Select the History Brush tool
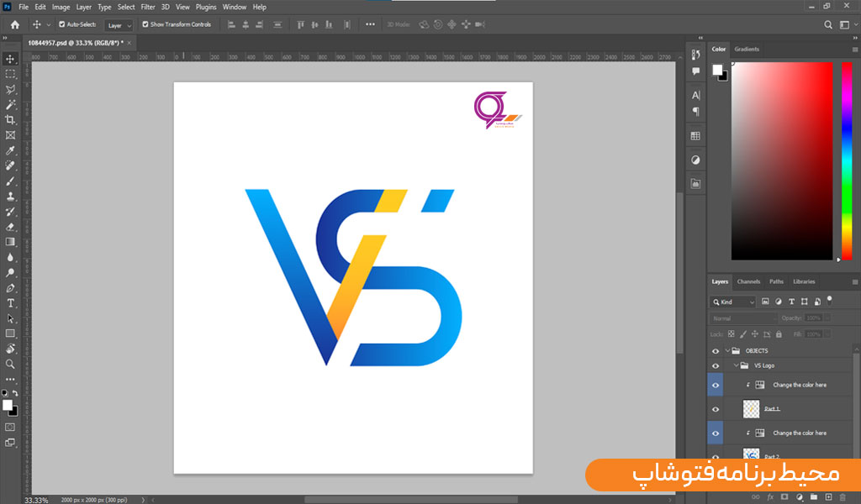The image size is (861, 504). [10, 212]
